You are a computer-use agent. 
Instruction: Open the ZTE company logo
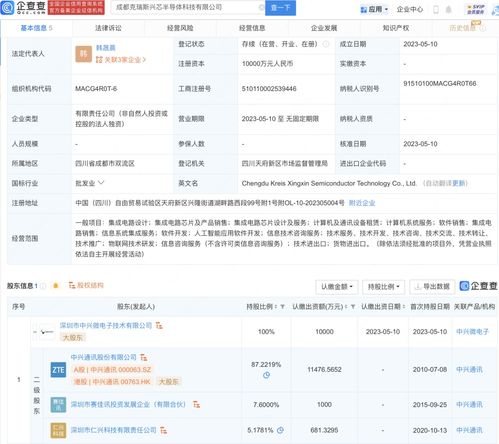tap(58, 370)
